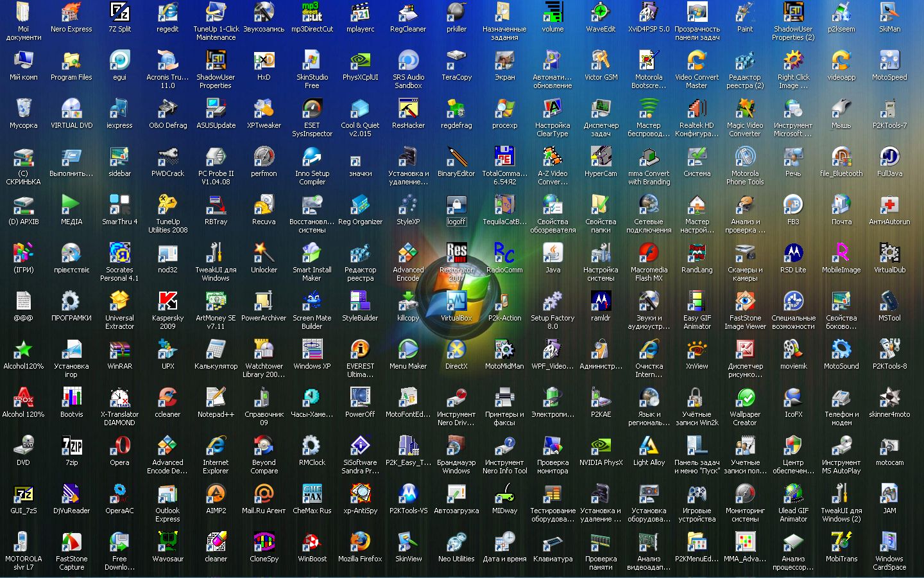Launch Paint from the desktop

(745, 12)
